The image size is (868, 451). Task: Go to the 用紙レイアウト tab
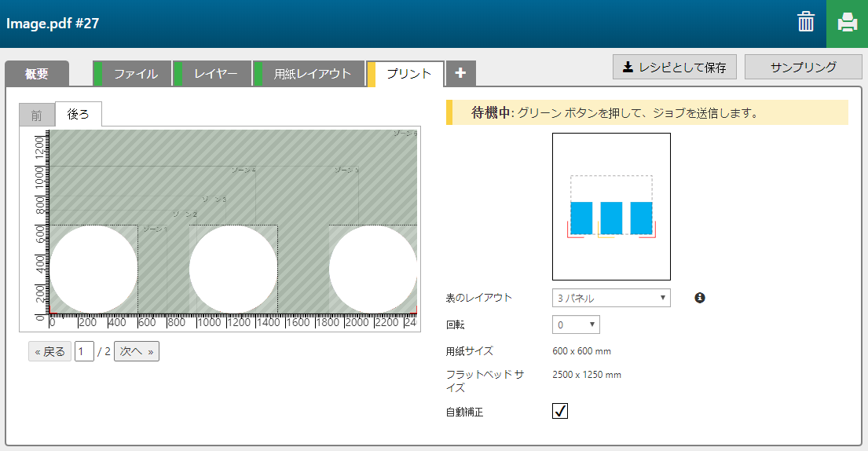point(312,74)
